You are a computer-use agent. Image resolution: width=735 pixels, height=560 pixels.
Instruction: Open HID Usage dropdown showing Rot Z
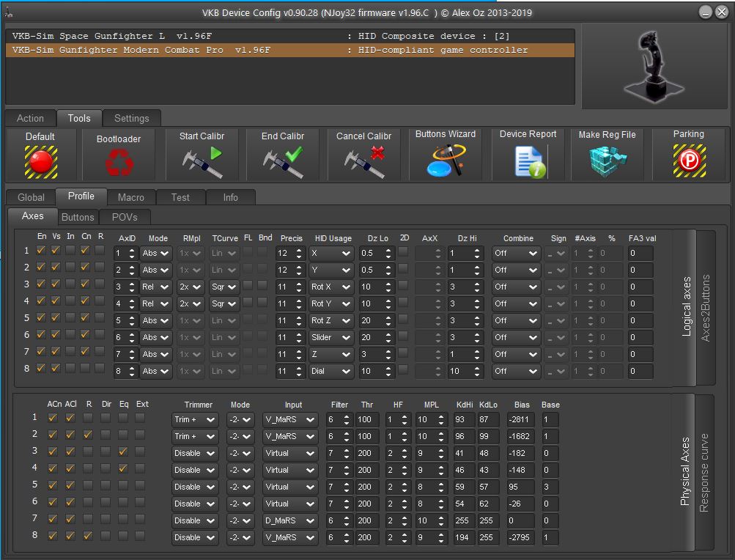coord(331,320)
